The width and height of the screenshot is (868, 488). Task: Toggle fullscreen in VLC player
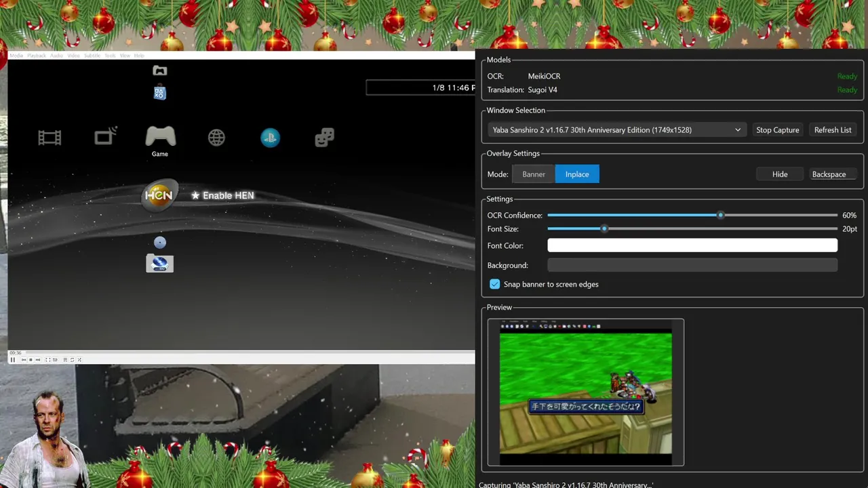click(x=48, y=360)
